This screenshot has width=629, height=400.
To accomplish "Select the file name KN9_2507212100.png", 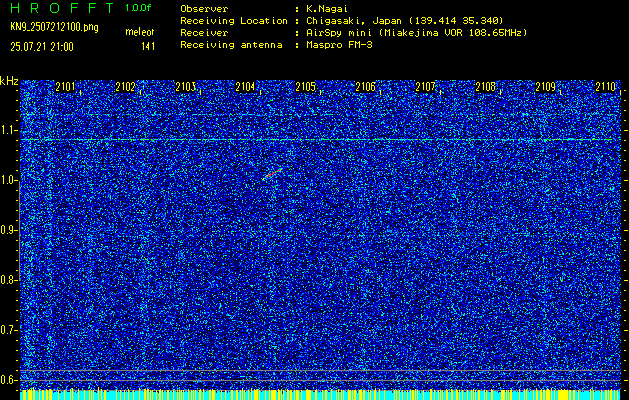I will (54, 28).
